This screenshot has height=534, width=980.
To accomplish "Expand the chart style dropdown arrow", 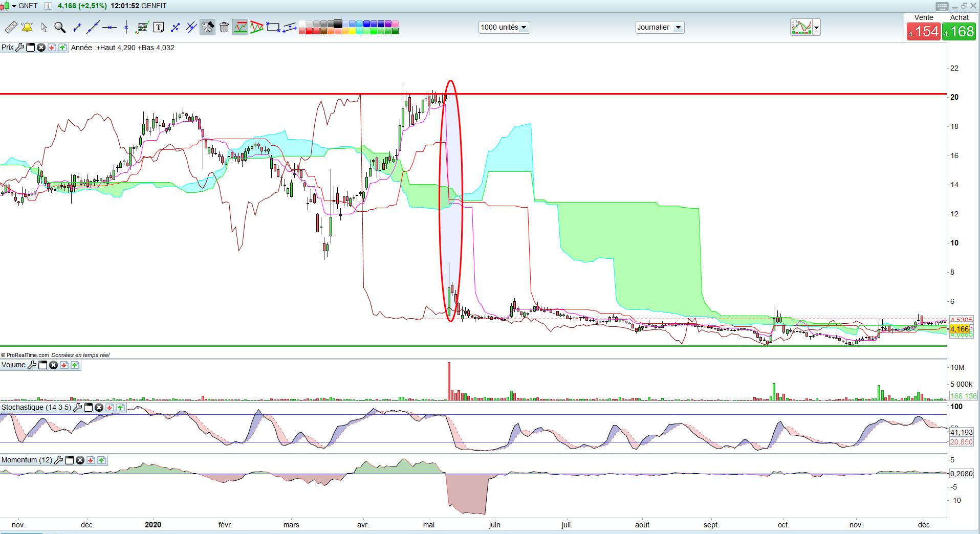I will [816, 28].
